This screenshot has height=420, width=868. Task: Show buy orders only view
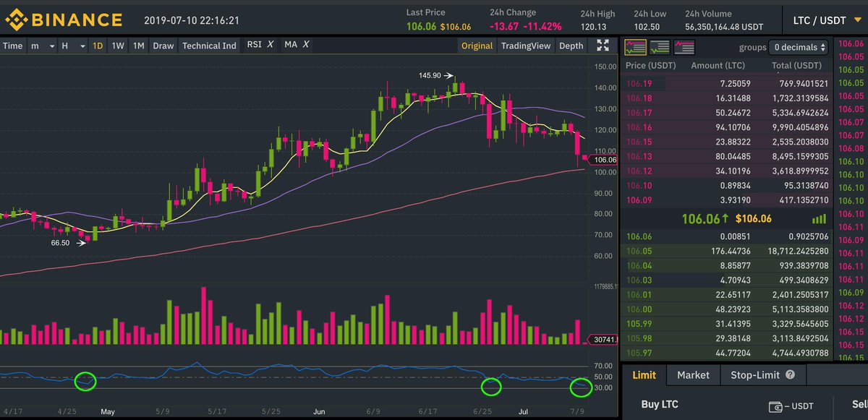click(660, 48)
